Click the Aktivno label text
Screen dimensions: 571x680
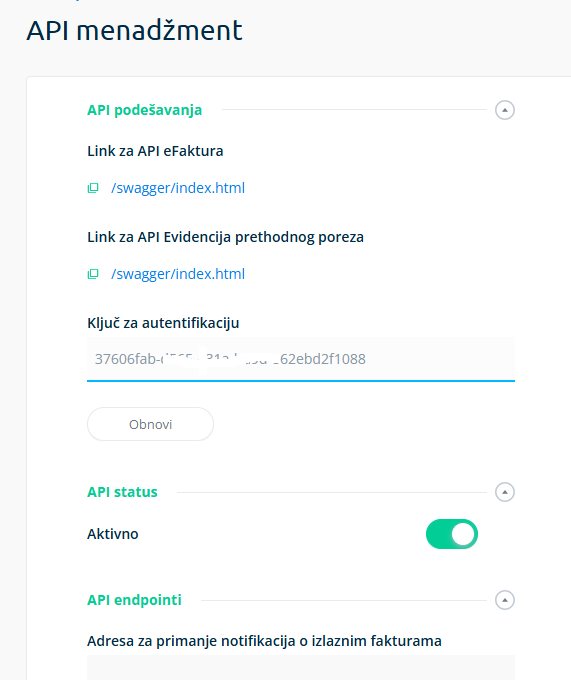(113, 534)
